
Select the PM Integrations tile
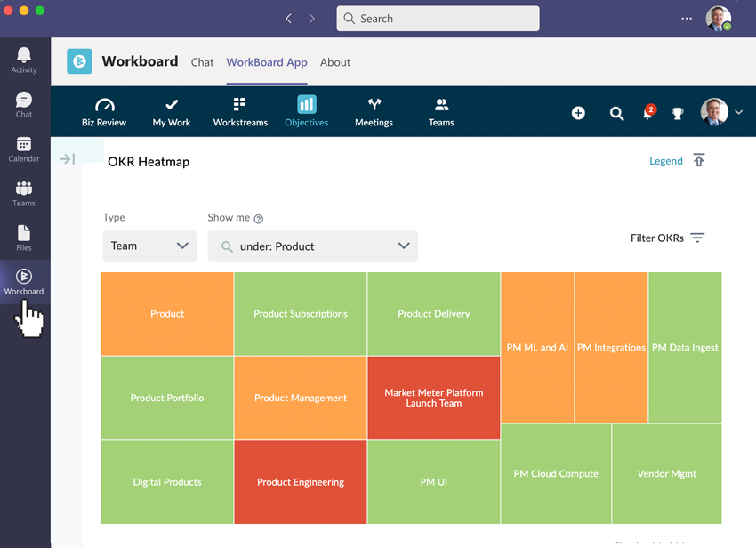611,348
